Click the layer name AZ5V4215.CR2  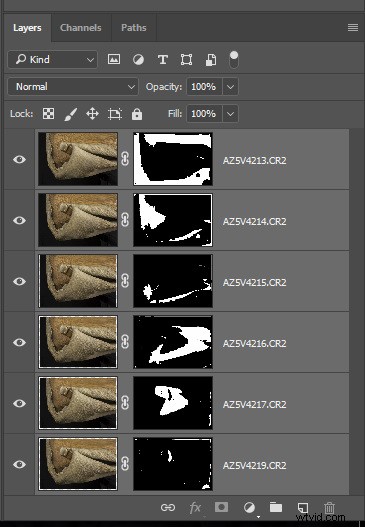254,283
